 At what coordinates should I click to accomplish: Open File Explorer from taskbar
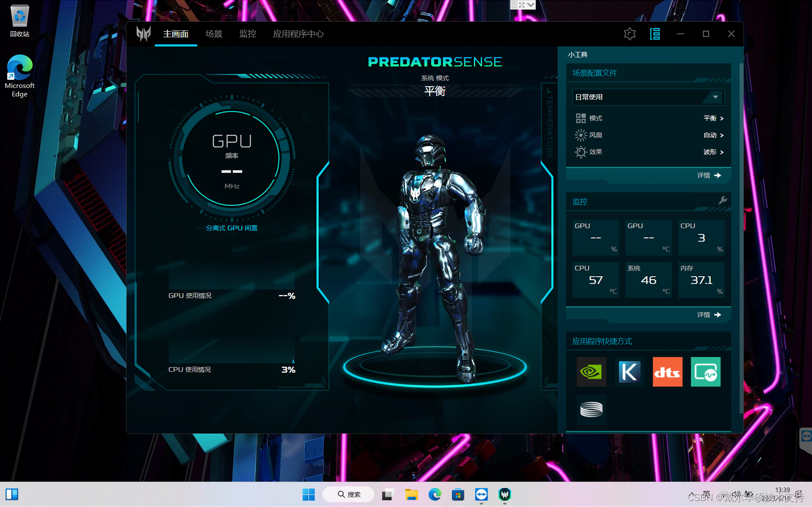[x=412, y=495]
